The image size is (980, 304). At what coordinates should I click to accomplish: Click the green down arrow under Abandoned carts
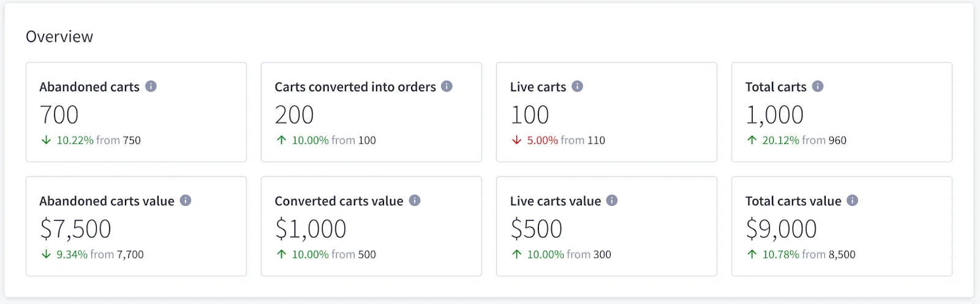click(x=46, y=140)
